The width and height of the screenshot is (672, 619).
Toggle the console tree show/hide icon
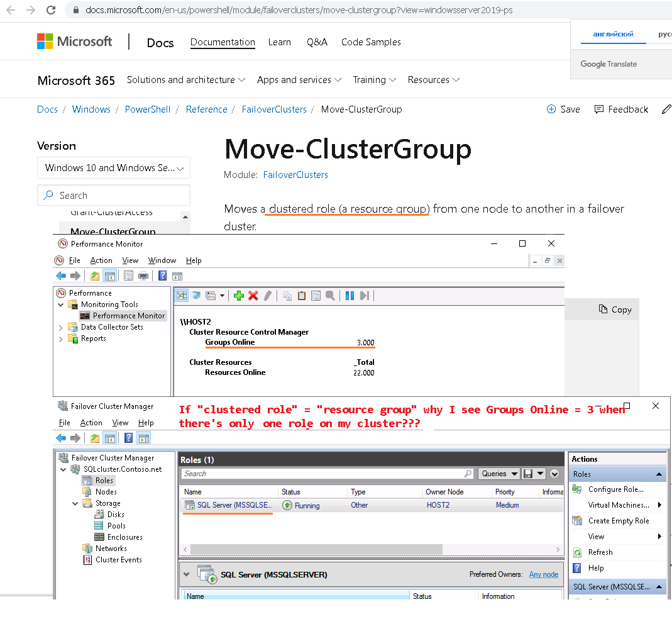point(109,275)
